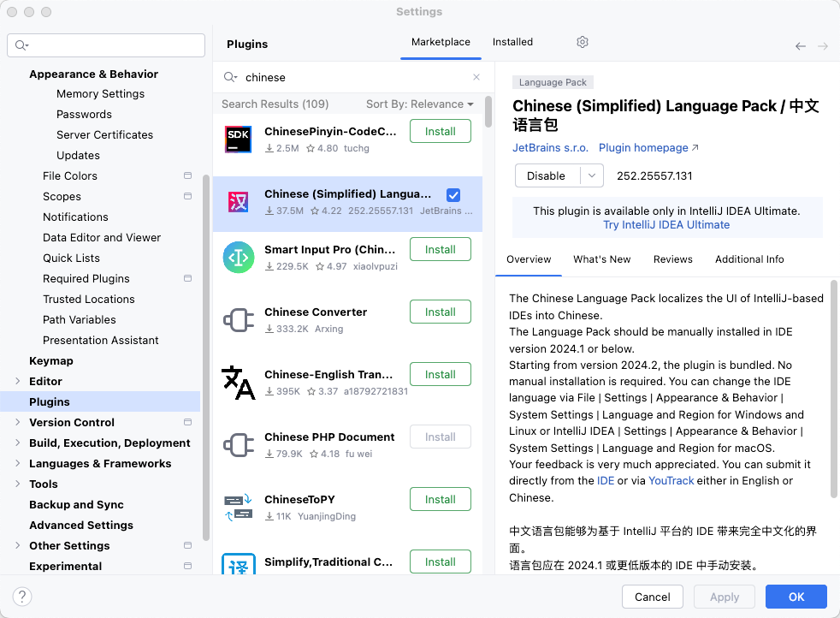
Task: Click the plugin description scrollbar
Action: click(x=833, y=389)
